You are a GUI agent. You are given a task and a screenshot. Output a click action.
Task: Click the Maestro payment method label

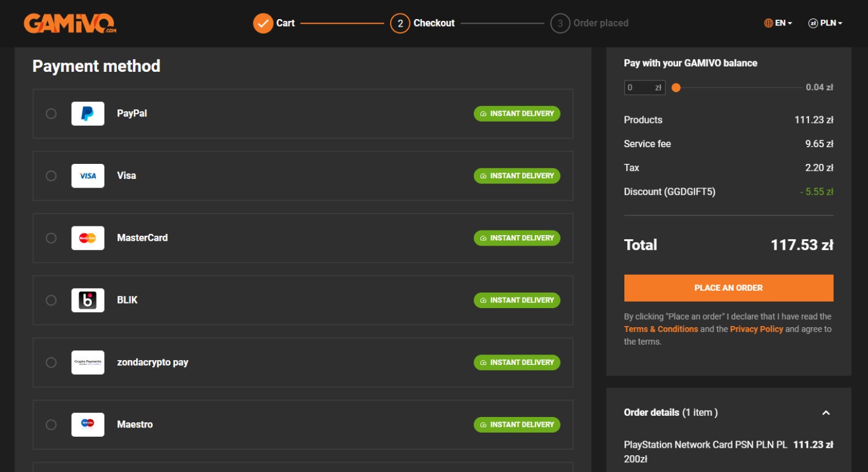pyautogui.click(x=135, y=425)
